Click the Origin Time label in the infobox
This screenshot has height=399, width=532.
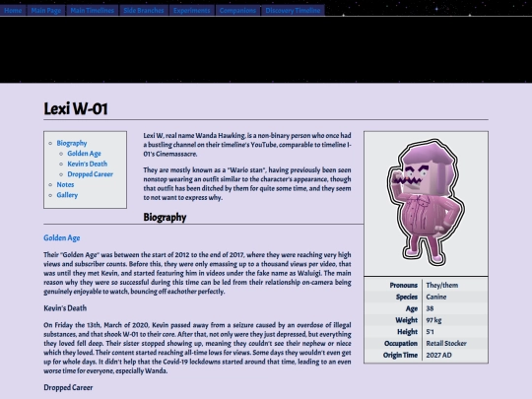(x=400, y=355)
